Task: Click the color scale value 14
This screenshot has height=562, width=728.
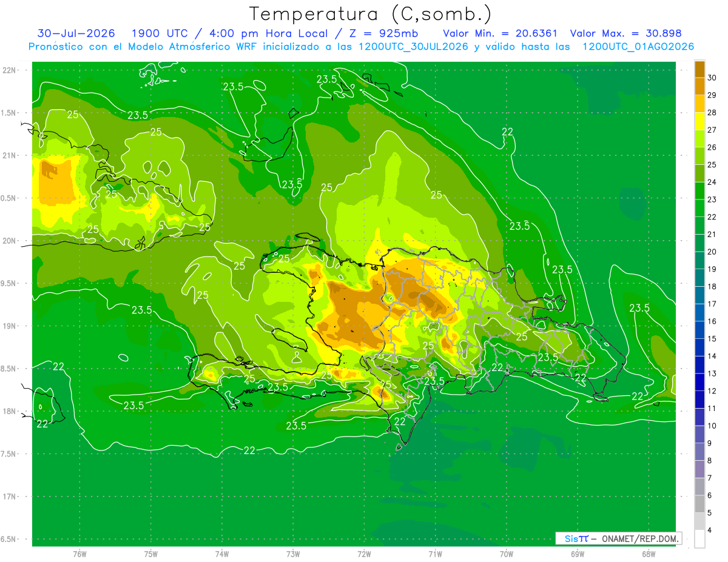Action: [x=712, y=356]
